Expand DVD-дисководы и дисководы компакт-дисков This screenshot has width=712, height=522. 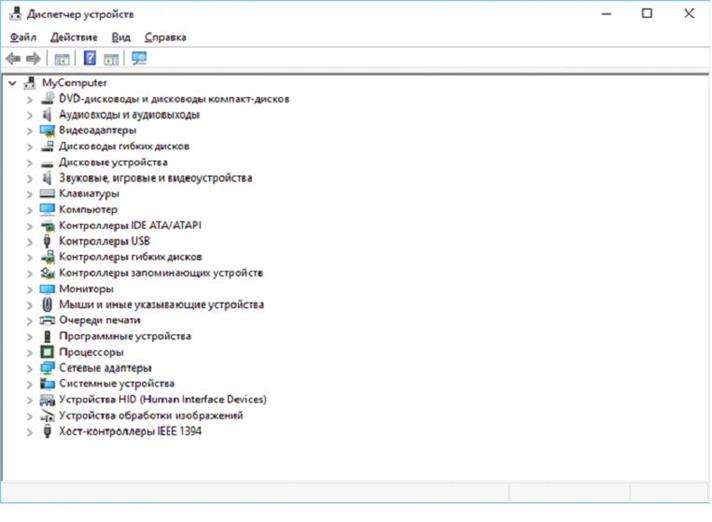[30, 99]
